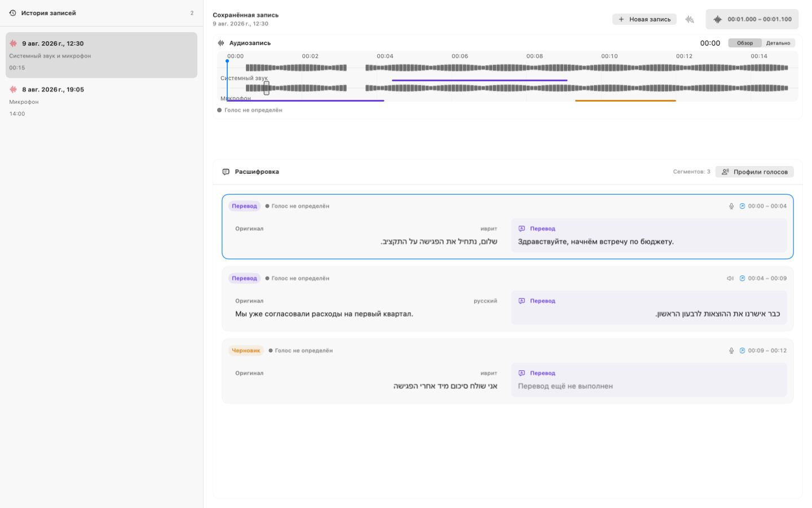Click the jump arrow icon of the 00:04 – 00:09 segment
This screenshot has height=508, width=812.
tap(742, 278)
